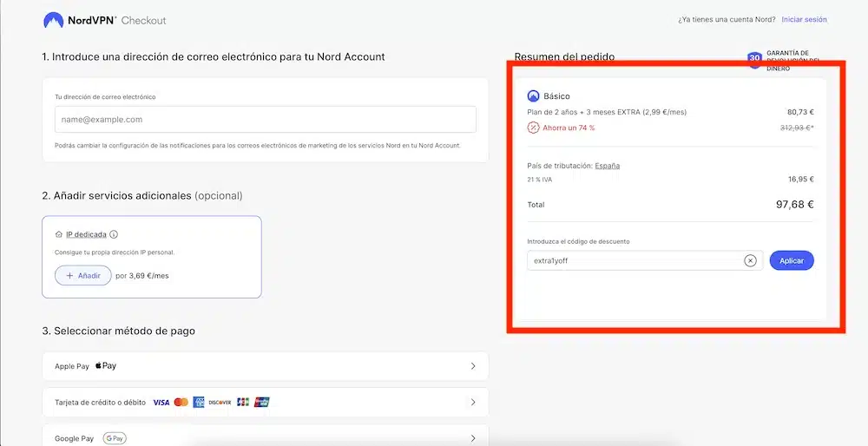The image size is (868, 446).
Task: Click the Básico plan mountain icon
Action: coord(533,96)
